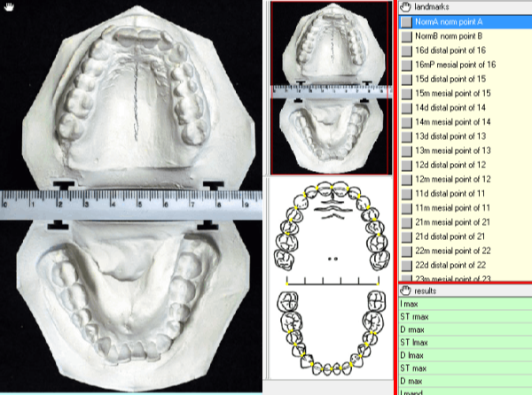This screenshot has width=532, height=395.
Task: Click the dental cast overview thumbnail
Action: tap(330, 89)
